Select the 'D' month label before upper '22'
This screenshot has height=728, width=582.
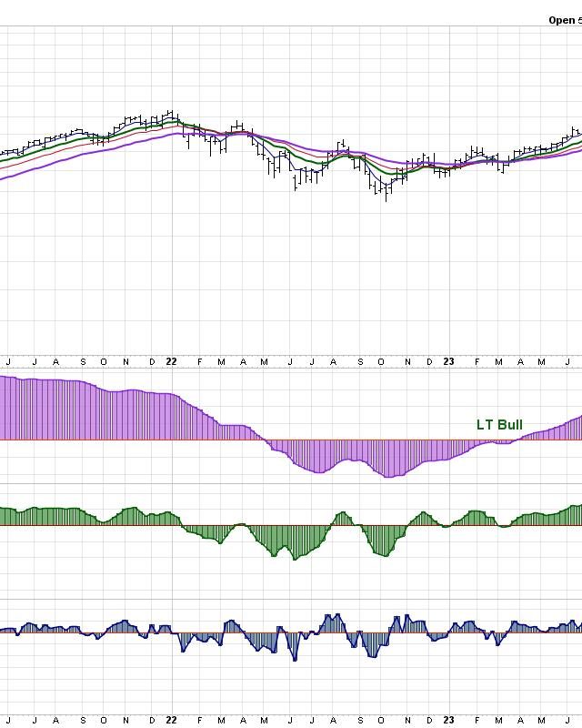tap(150, 361)
